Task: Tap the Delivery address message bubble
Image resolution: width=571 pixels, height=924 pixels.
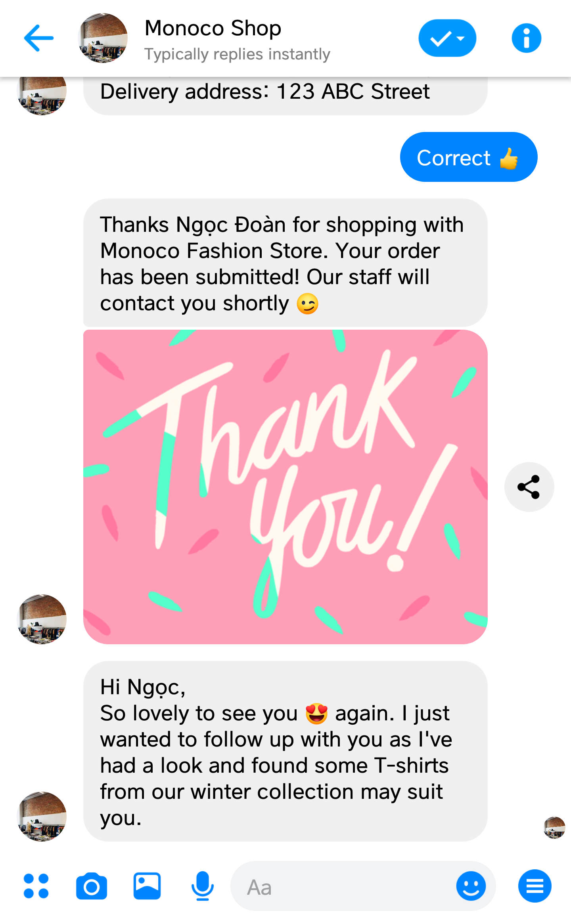Action: coord(285,95)
